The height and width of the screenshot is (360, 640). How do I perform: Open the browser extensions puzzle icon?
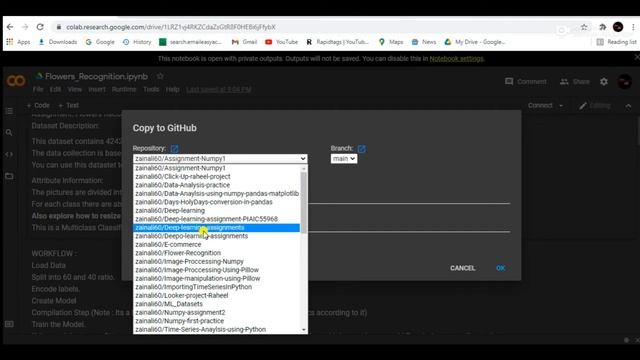click(602, 27)
